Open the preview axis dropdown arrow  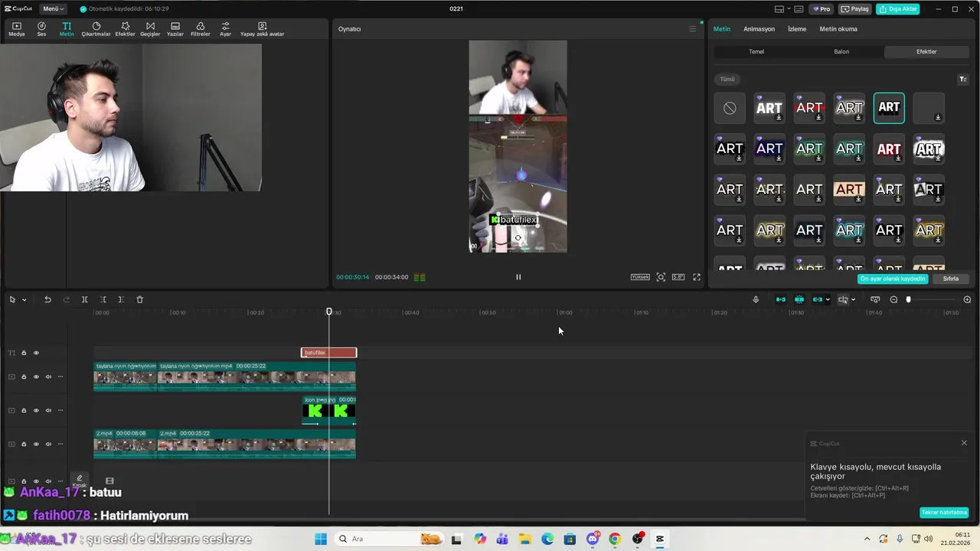tap(853, 299)
